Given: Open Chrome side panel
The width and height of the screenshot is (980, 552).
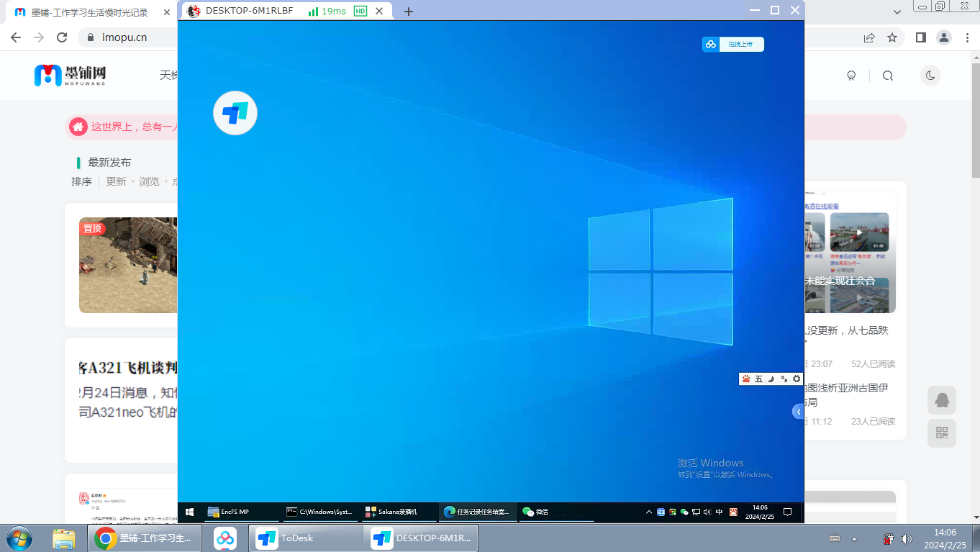Looking at the screenshot, I should [x=920, y=37].
